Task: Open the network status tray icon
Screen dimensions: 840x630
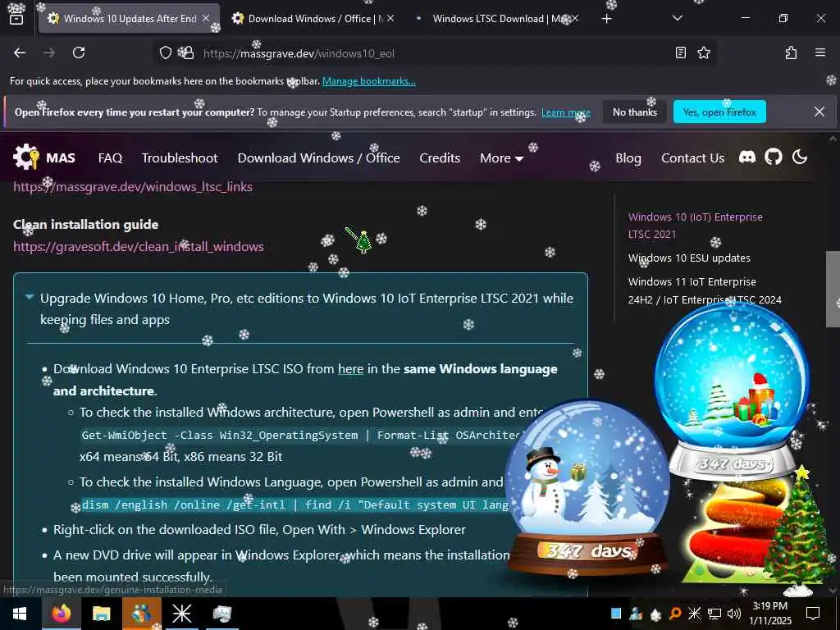Action: pyautogui.click(x=714, y=614)
